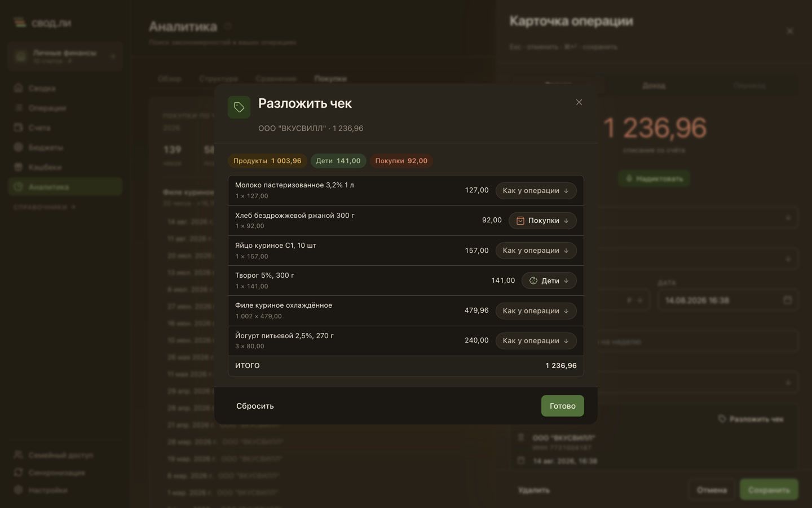Click Удалить in the Карточка операции panel
This screenshot has height=508, width=812.
(533, 490)
